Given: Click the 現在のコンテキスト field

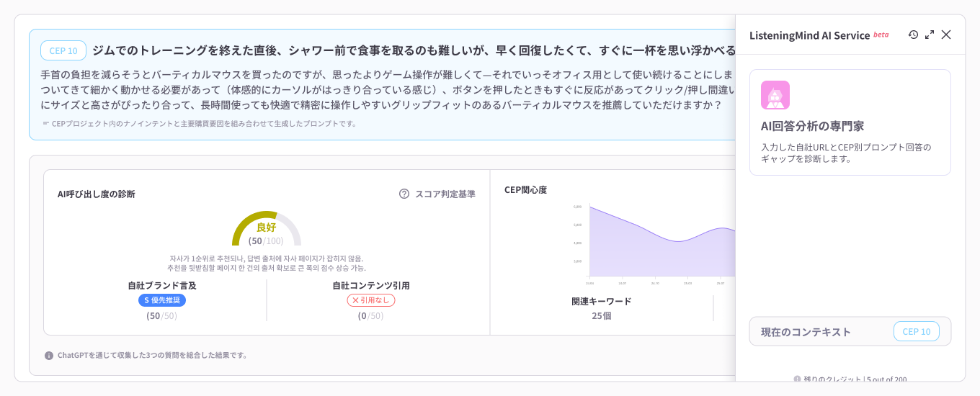Looking at the screenshot, I should pos(850,331).
